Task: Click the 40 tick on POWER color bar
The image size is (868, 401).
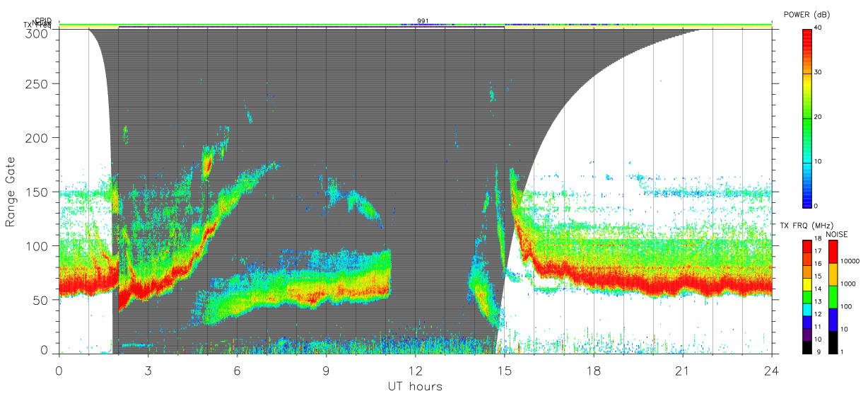Action: [x=818, y=28]
